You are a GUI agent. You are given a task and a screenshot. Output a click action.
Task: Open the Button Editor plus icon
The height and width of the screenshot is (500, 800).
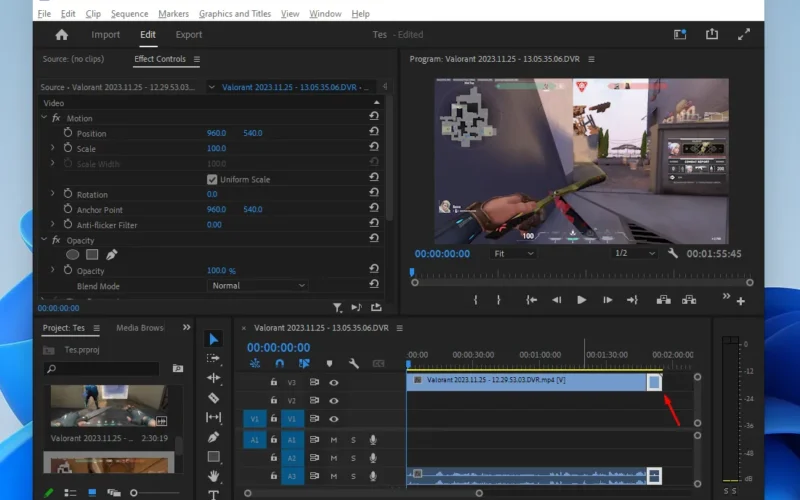point(741,302)
